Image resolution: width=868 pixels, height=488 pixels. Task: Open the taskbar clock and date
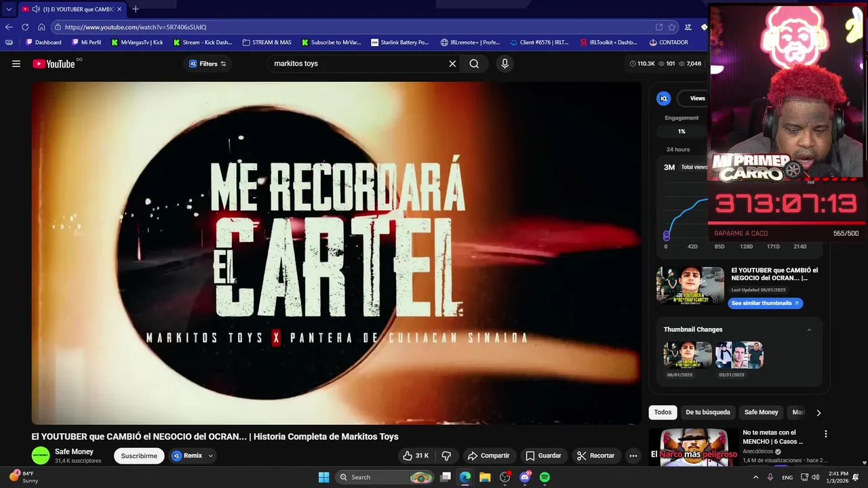[x=838, y=477]
